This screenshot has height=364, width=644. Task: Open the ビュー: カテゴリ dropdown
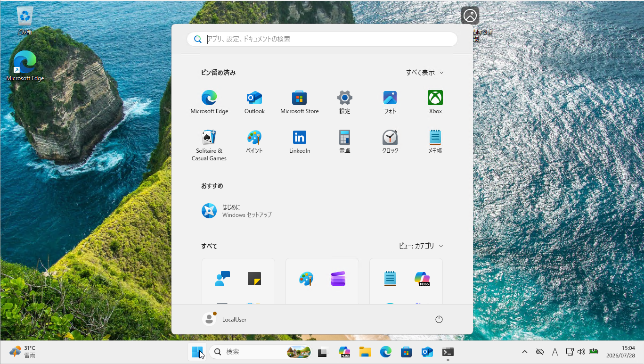(421, 246)
